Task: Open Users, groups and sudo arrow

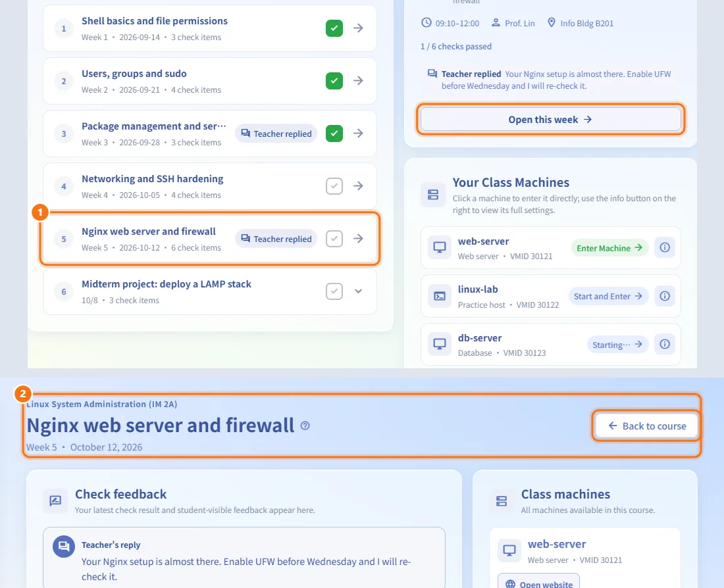Action: (358, 81)
